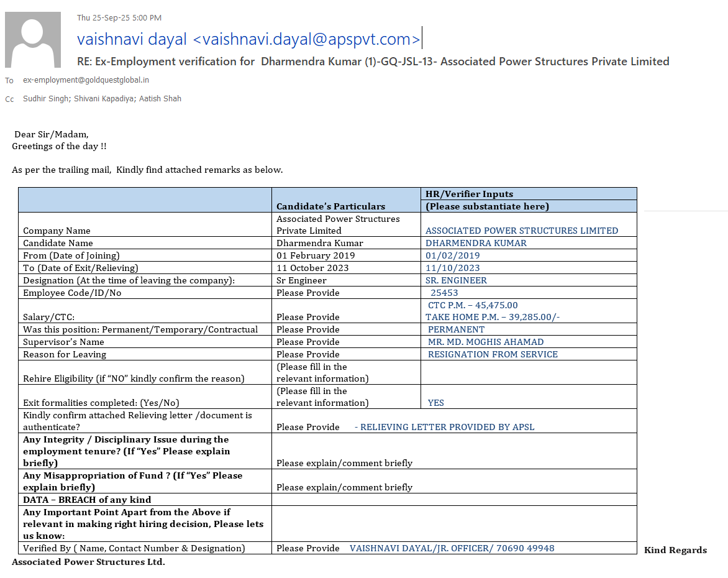Click RESIGNATION FROM SERVICE cell

point(493,354)
